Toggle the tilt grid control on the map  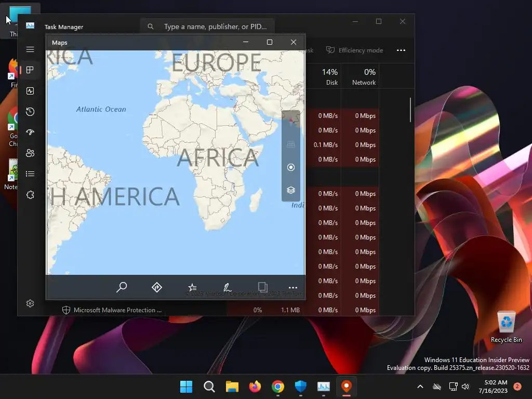291,144
